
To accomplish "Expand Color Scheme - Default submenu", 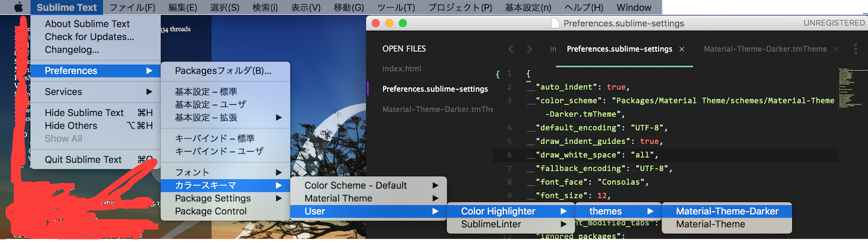I will point(369,185).
